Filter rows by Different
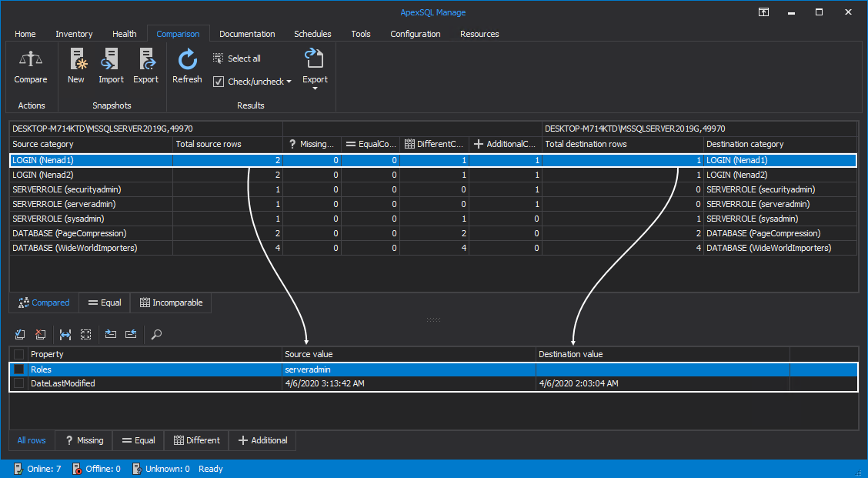 [x=196, y=440]
